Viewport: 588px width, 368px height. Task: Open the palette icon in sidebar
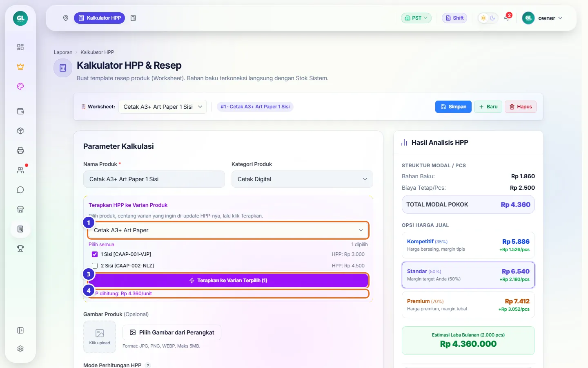tap(20, 86)
